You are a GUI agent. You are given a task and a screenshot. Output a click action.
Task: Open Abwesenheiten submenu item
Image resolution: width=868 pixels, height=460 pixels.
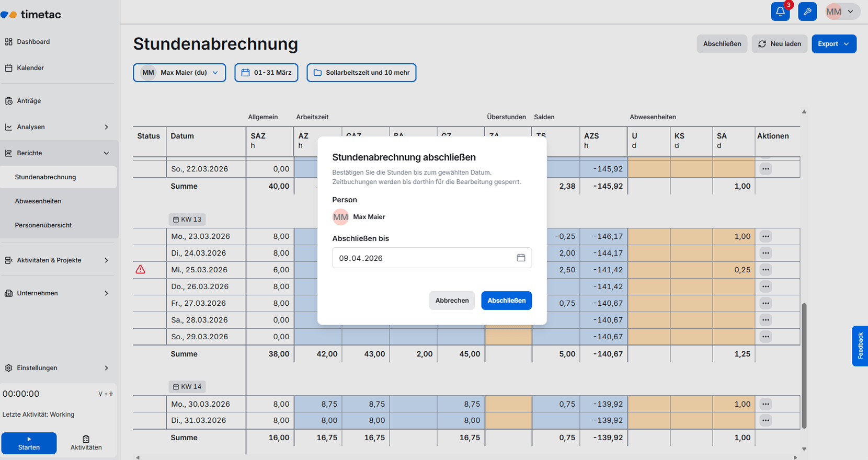coord(59,201)
